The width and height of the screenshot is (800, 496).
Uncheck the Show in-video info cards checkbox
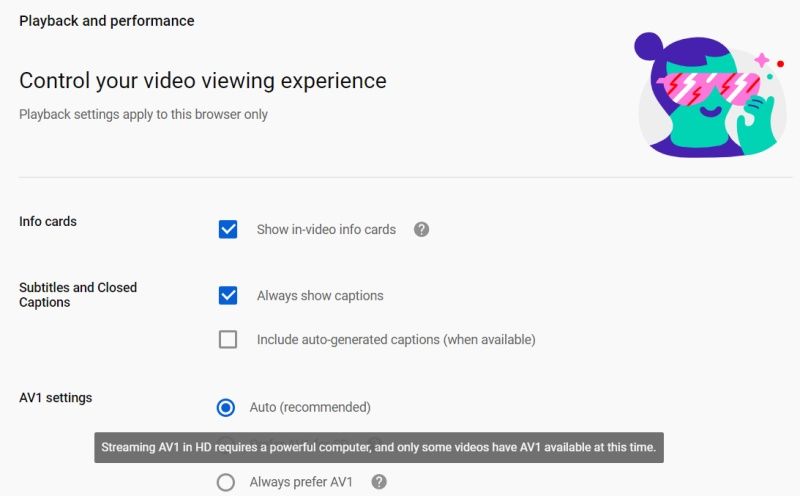pyautogui.click(x=228, y=230)
